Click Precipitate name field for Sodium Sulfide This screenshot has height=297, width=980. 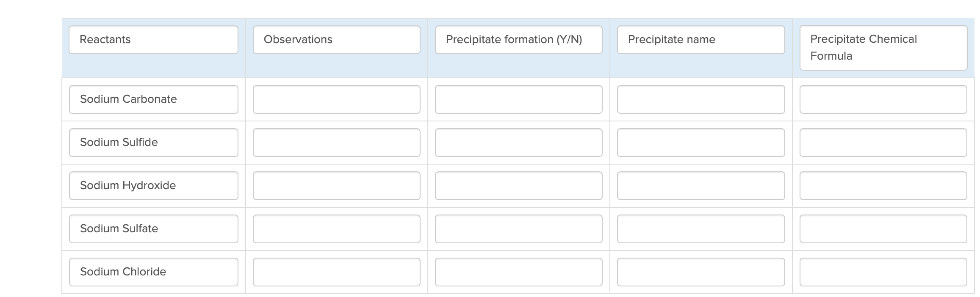[x=701, y=143]
